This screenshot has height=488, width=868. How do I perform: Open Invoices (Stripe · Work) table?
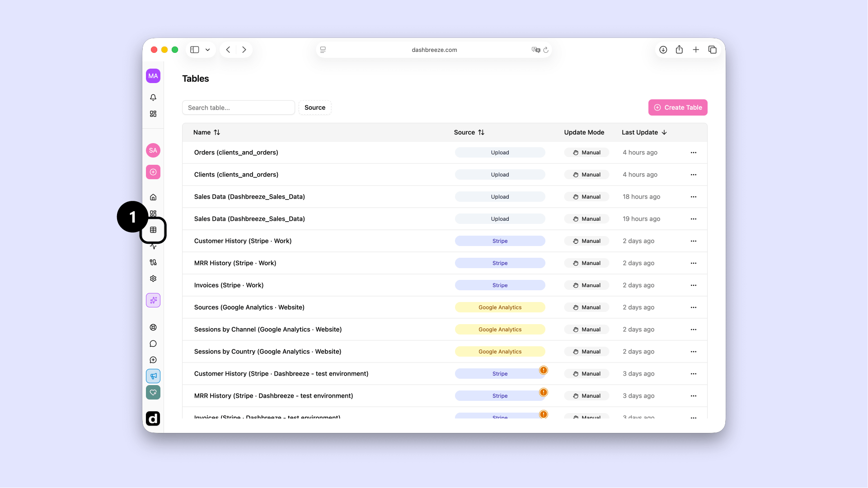229,285
